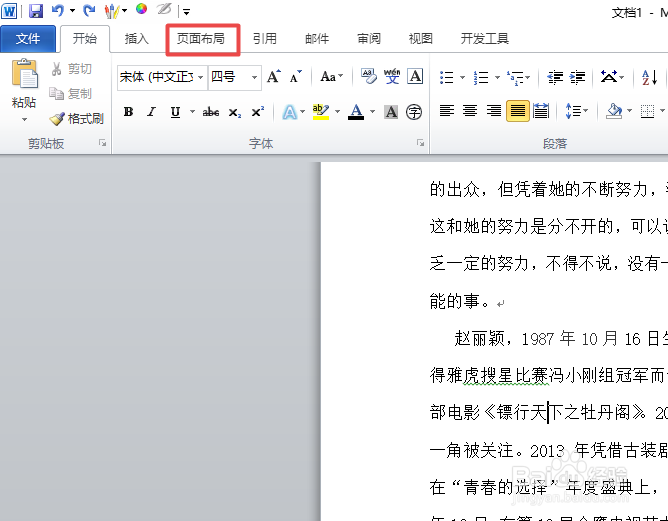Switch to the Home (开始) tab
Image resolution: width=668 pixels, height=521 pixels.
point(85,39)
